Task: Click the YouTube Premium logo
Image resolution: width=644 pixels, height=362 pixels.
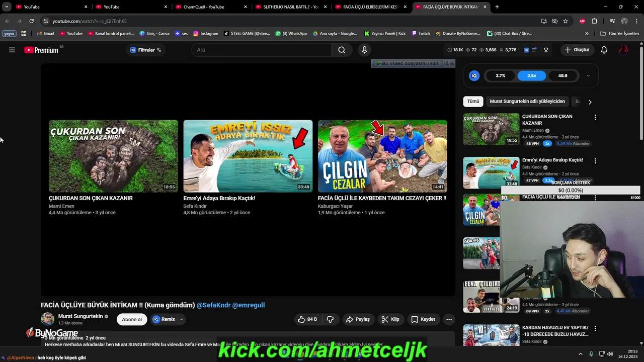Action: pos(42,50)
